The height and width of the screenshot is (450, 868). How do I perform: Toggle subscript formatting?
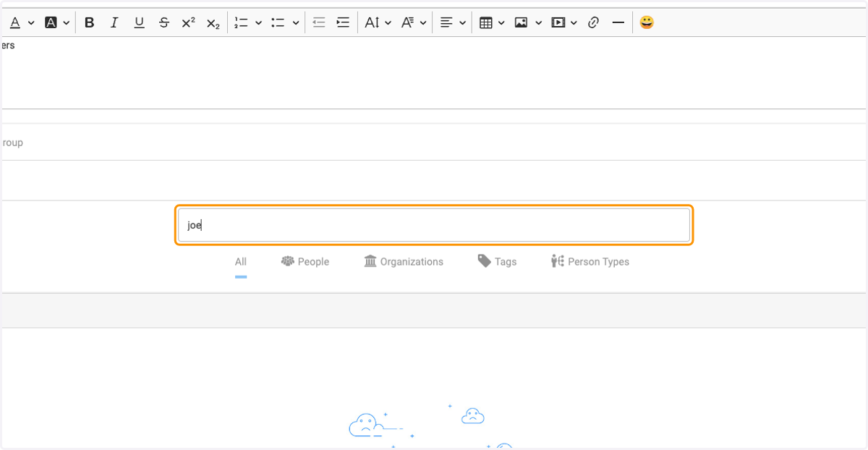[213, 22]
